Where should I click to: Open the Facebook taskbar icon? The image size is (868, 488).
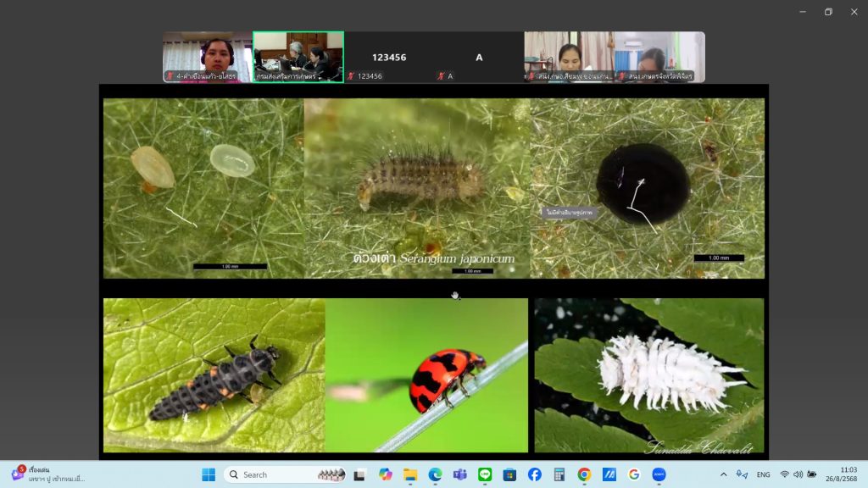(534, 474)
